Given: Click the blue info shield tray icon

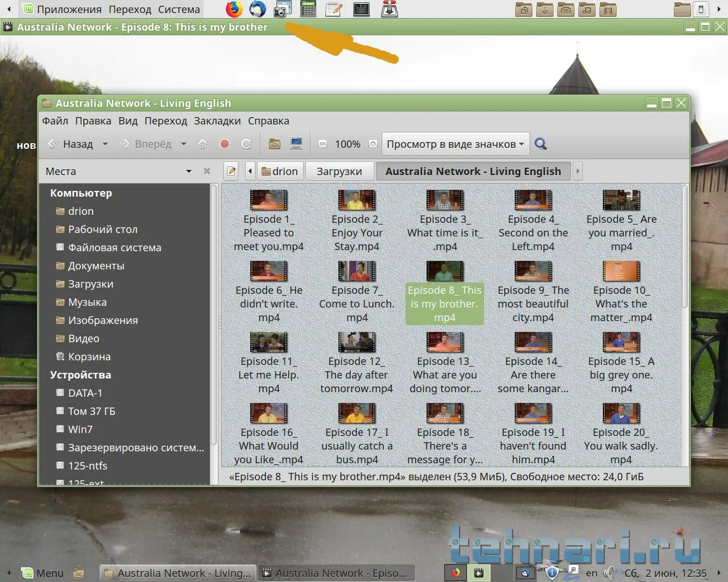Looking at the screenshot, I should tap(551, 573).
